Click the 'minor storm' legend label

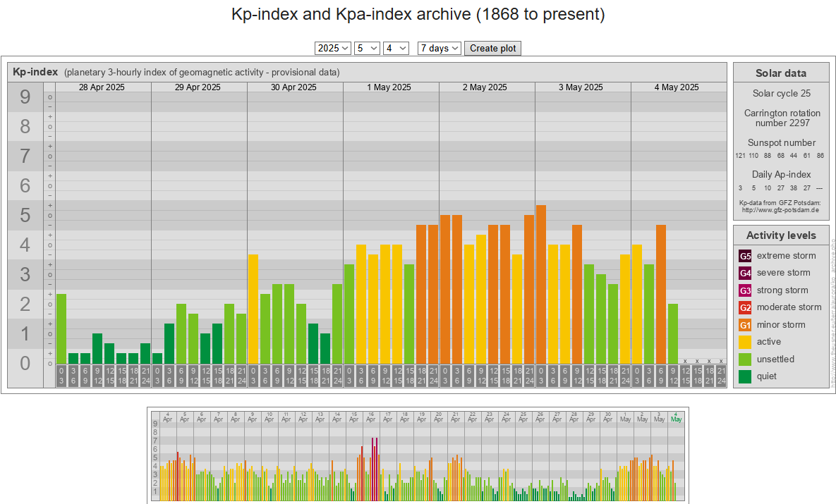(x=781, y=325)
